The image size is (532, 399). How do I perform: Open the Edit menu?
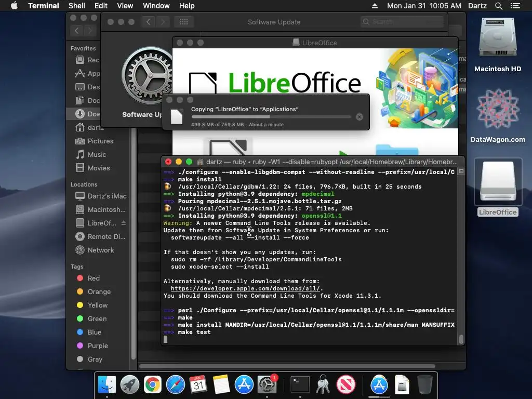click(101, 6)
